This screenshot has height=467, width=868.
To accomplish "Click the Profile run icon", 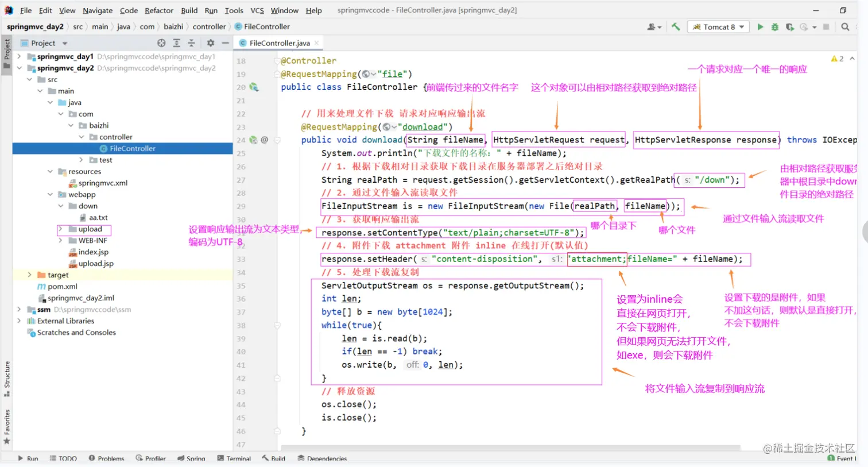I will point(804,27).
